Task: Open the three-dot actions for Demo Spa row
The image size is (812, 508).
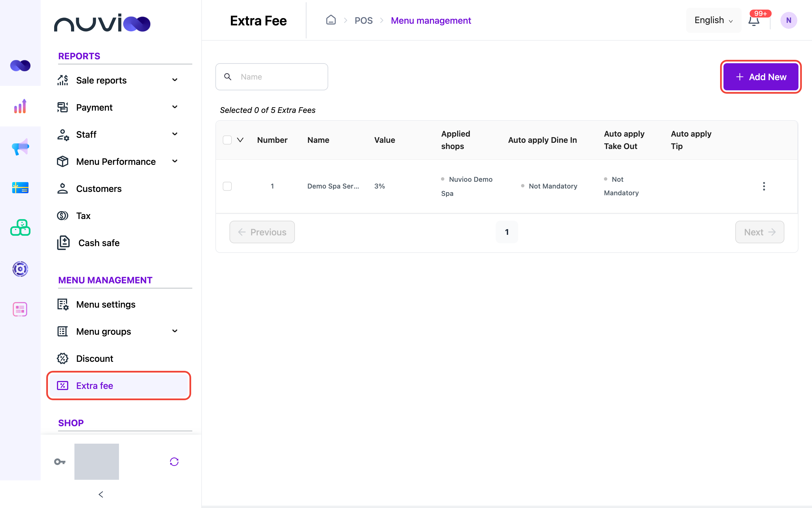Action: pos(764,186)
